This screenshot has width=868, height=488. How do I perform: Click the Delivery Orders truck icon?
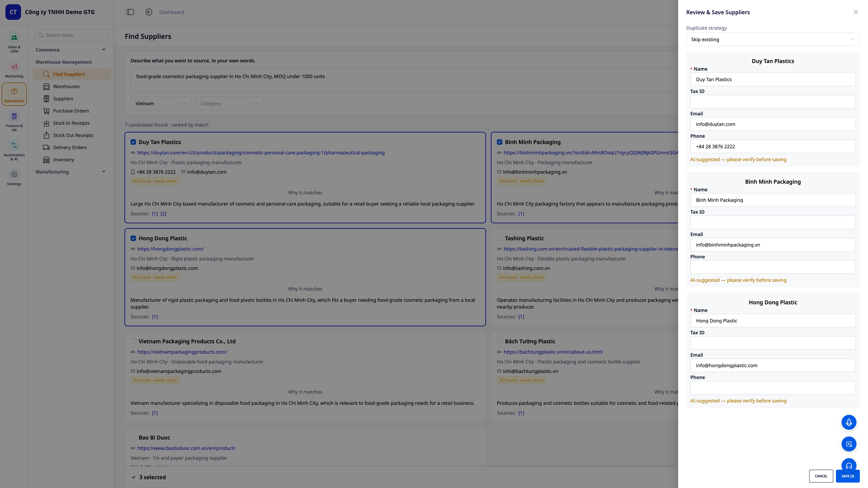[x=46, y=148]
